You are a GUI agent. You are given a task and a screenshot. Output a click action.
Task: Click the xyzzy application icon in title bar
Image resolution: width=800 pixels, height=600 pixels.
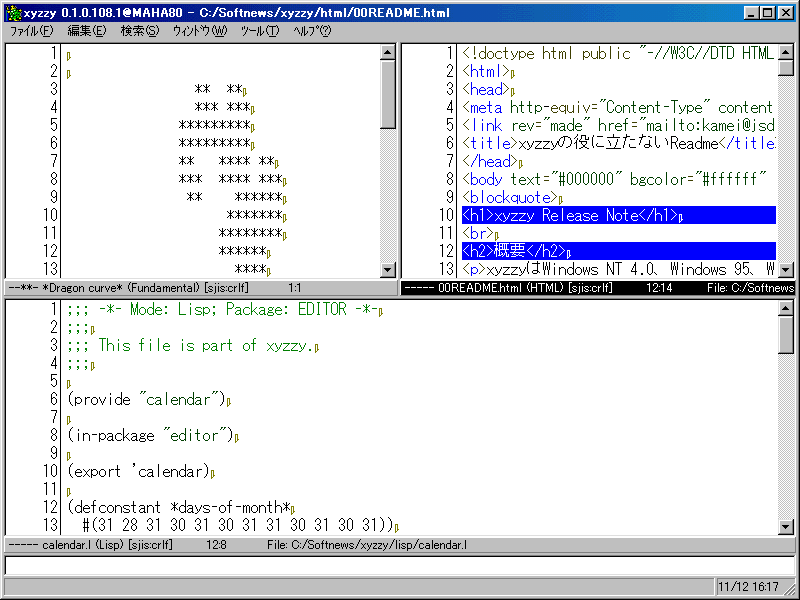click(13, 12)
